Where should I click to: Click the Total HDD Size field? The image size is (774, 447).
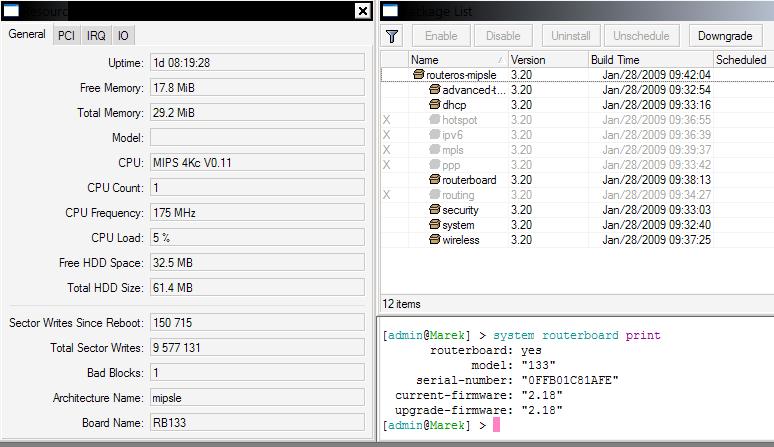[257, 288]
